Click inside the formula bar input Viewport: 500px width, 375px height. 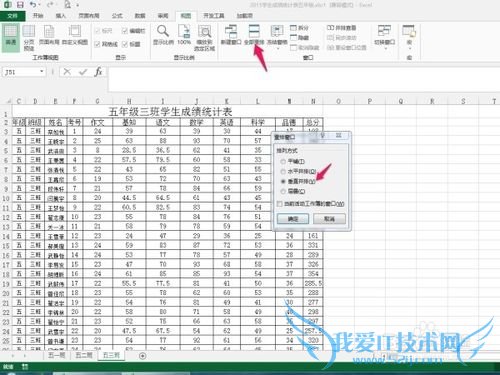[x=303, y=79]
